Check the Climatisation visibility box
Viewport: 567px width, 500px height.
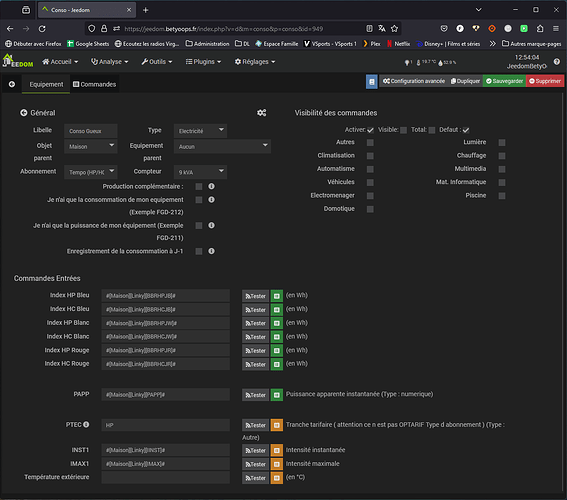tap(370, 156)
